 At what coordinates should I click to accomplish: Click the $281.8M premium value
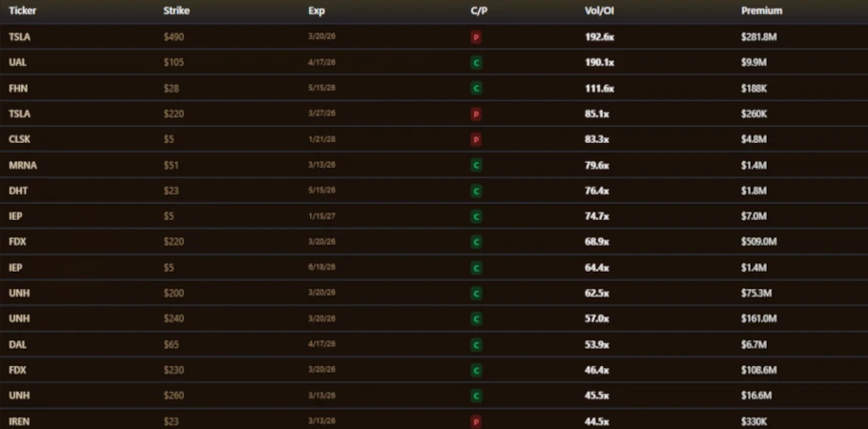pyautogui.click(x=759, y=37)
